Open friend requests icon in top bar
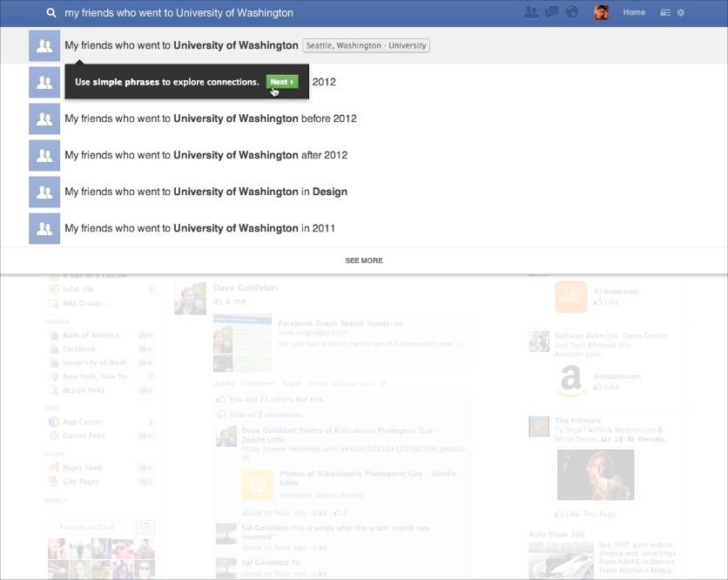Viewport: 728px width, 580px height. tap(530, 12)
